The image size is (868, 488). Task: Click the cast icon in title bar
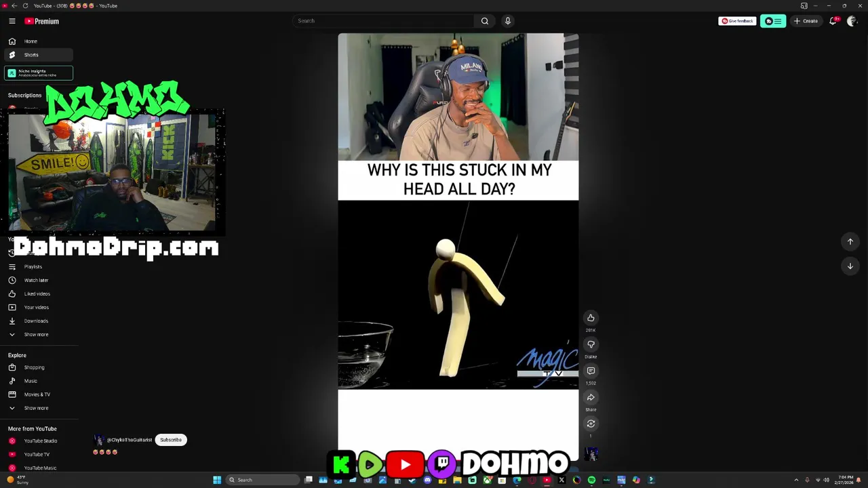[x=804, y=5]
